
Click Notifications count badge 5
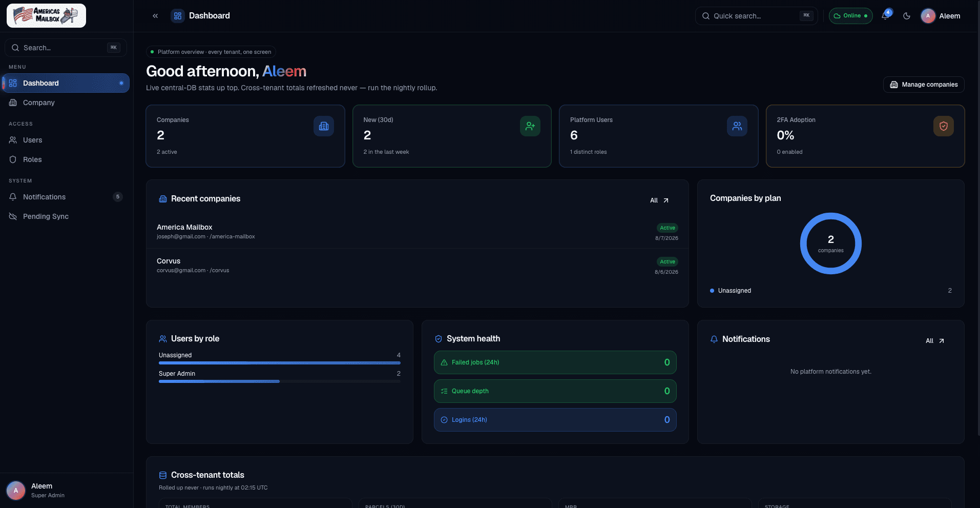118,197
